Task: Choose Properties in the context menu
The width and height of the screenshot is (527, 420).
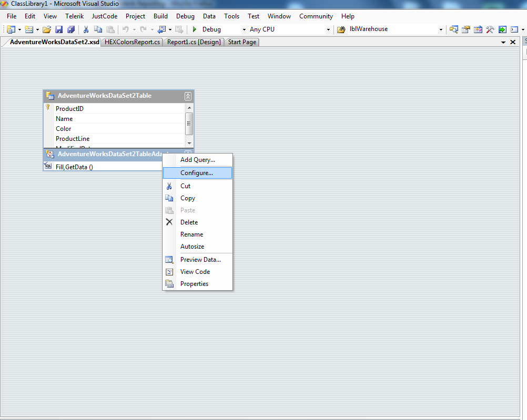Action: pos(198,283)
